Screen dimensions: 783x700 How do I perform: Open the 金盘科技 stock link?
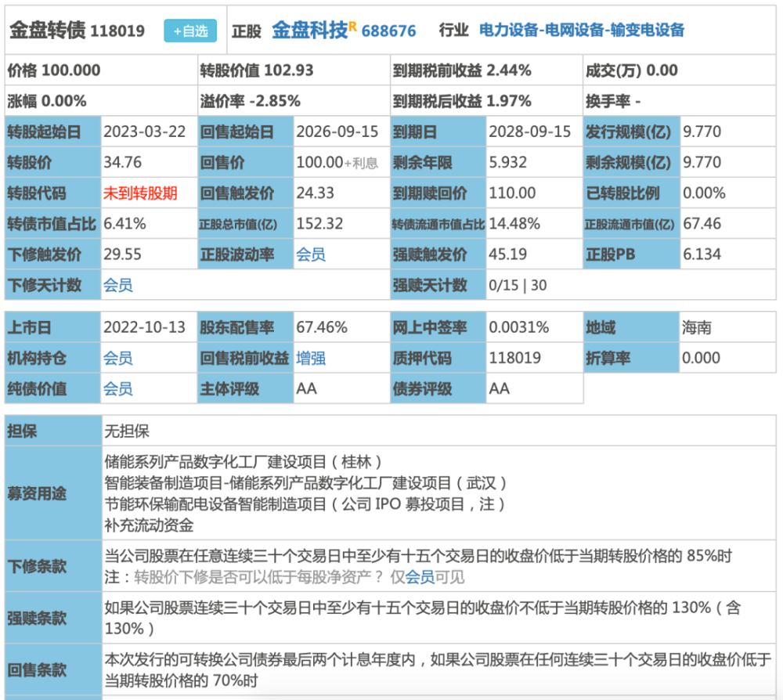309,31
